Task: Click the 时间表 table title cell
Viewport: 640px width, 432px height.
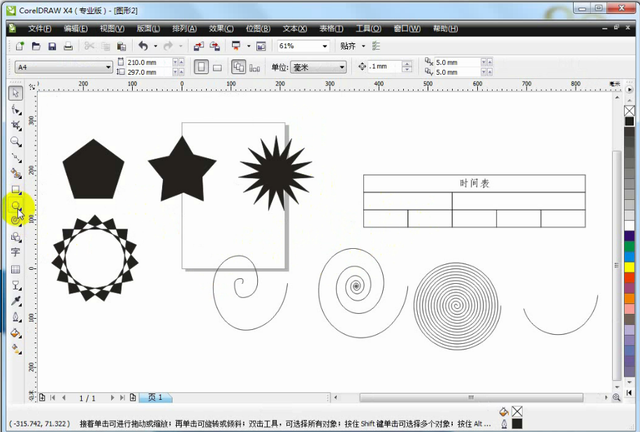Action: pyautogui.click(x=474, y=183)
